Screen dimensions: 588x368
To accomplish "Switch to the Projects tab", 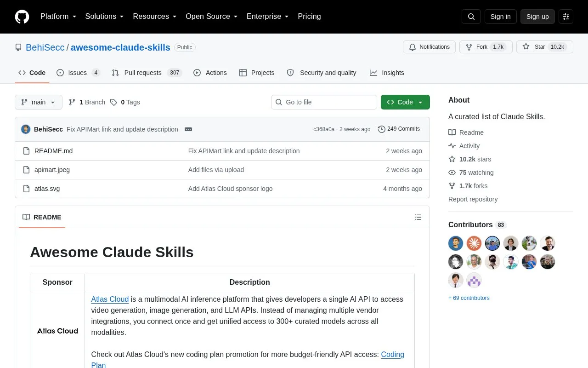I will (x=257, y=73).
